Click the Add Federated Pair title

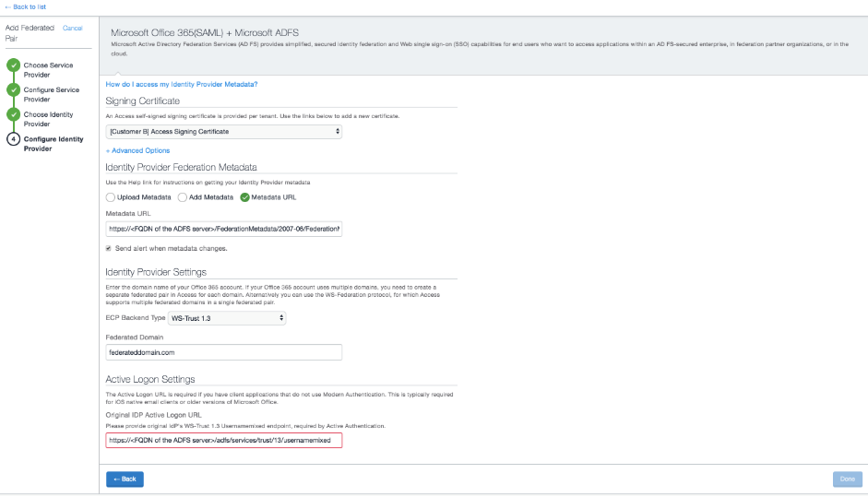pos(30,33)
